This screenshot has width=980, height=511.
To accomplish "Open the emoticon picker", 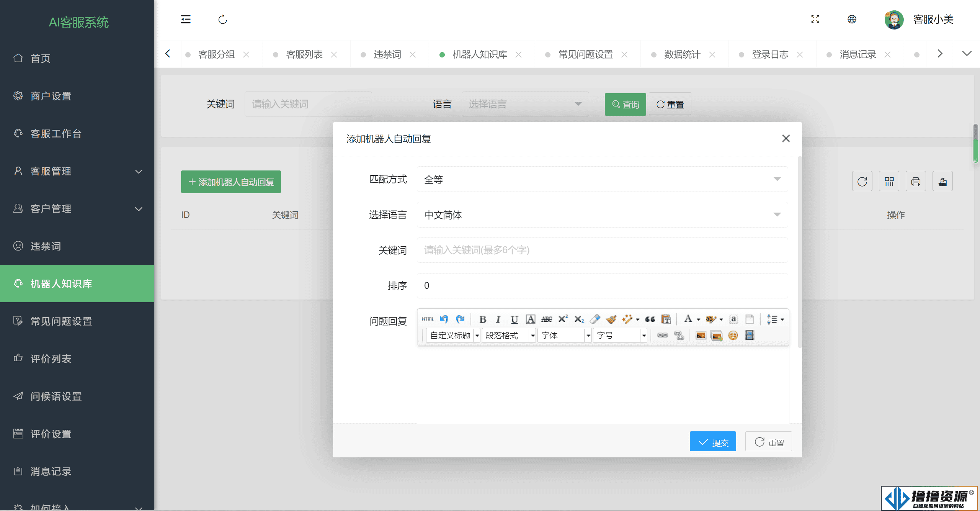I will [x=733, y=336].
